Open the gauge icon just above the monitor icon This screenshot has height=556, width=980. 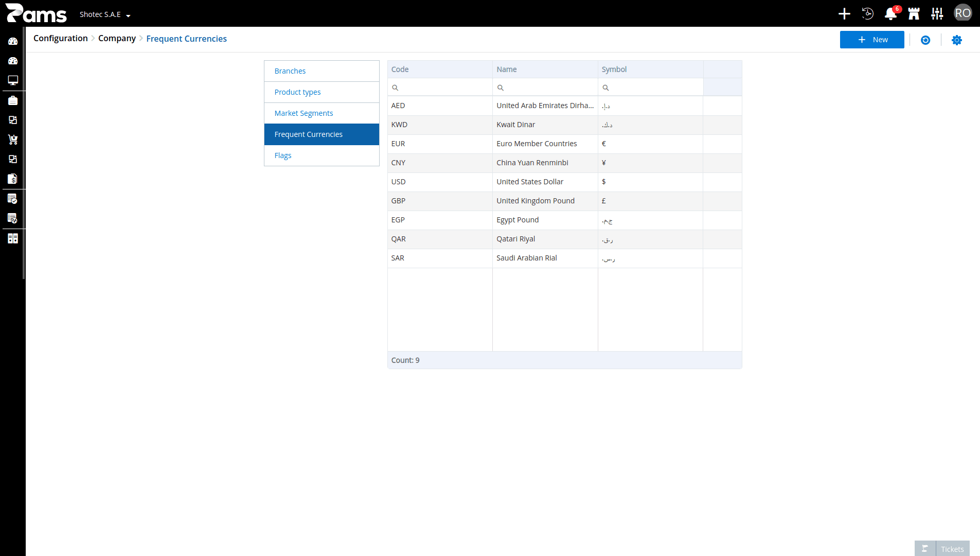(x=13, y=61)
